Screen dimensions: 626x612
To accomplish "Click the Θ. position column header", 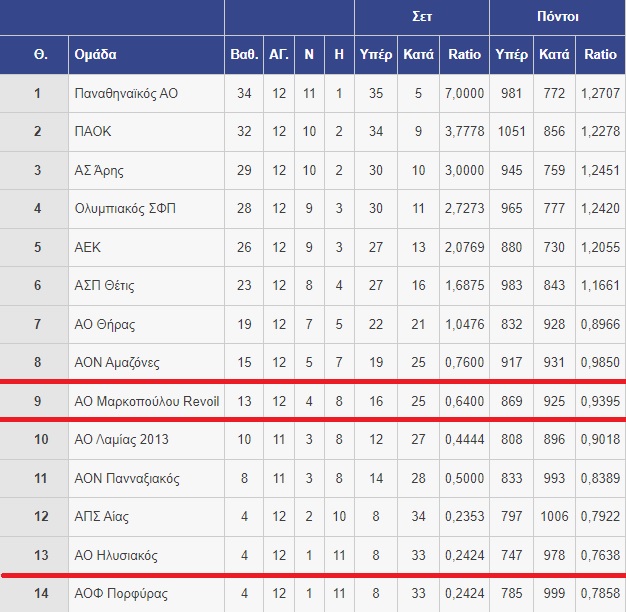I will (41, 54).
